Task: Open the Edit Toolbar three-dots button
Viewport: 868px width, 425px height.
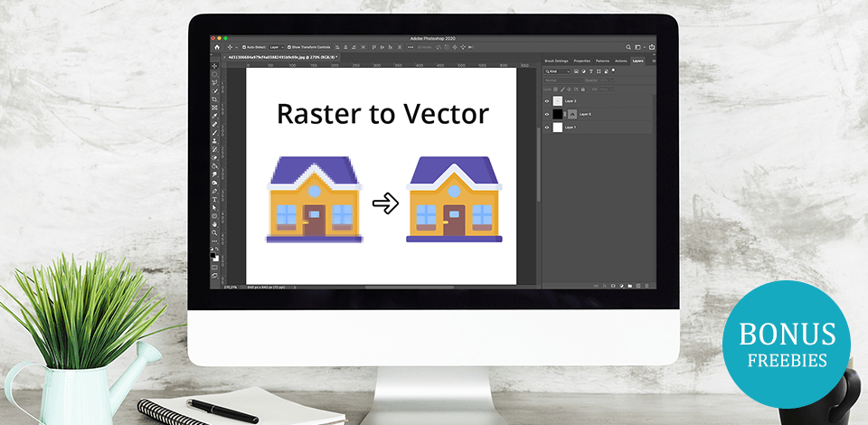Action: (x=214, y=241)
